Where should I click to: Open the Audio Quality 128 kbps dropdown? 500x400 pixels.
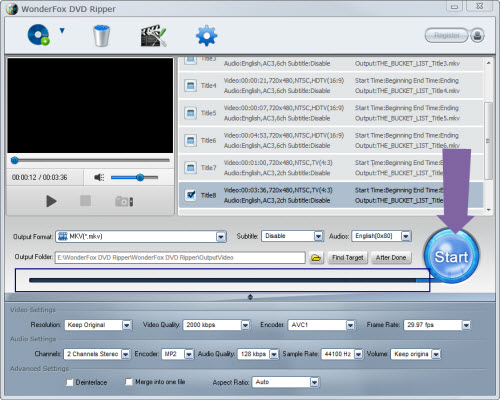[274, 354]
